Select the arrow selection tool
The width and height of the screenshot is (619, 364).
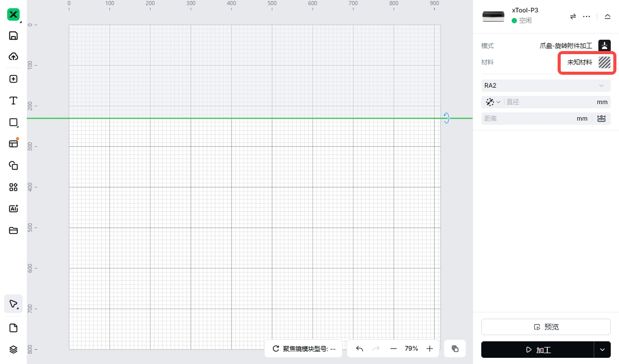[13, 304]
